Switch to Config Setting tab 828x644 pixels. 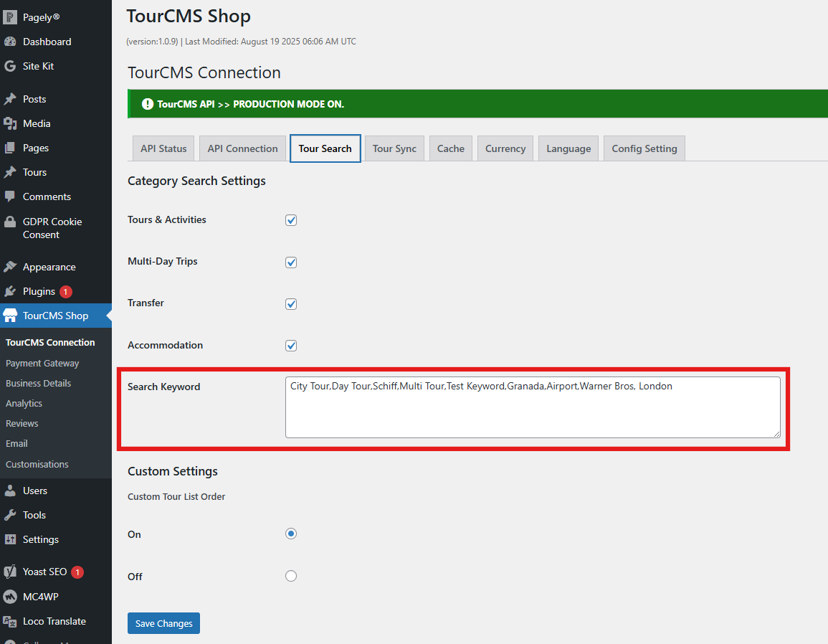point(644,148)
